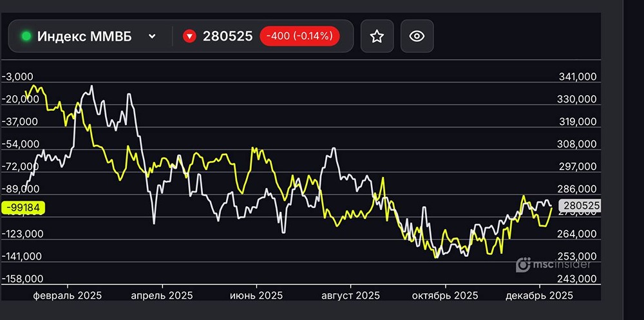
Task: Click the green status dot indicator
Action: (x=26, y=36)
